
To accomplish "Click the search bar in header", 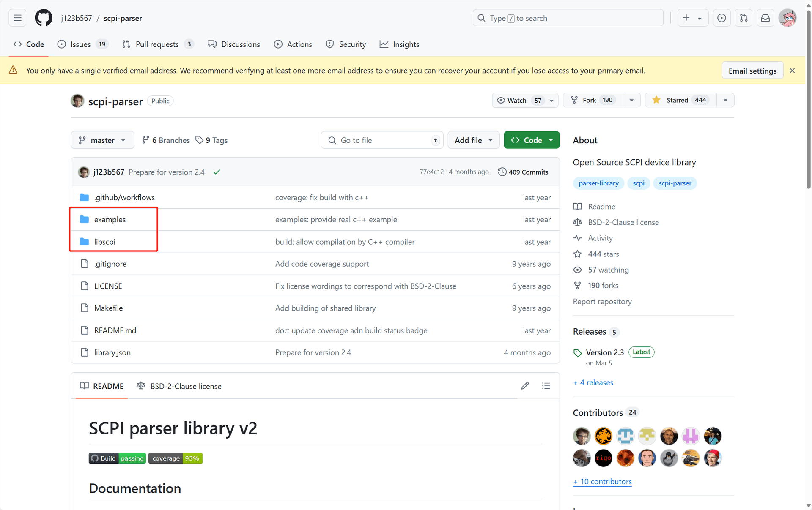I will click(x=568, y=18).
